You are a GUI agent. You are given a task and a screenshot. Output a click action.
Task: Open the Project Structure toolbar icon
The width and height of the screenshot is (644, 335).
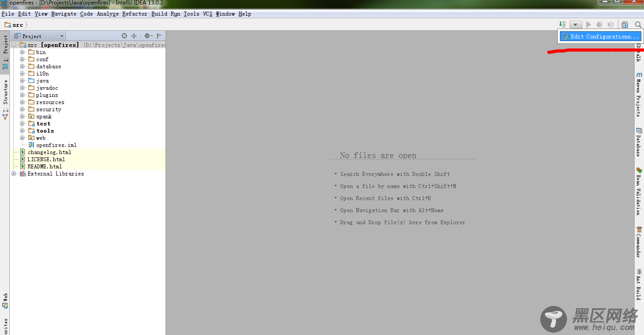coord(625,25)
